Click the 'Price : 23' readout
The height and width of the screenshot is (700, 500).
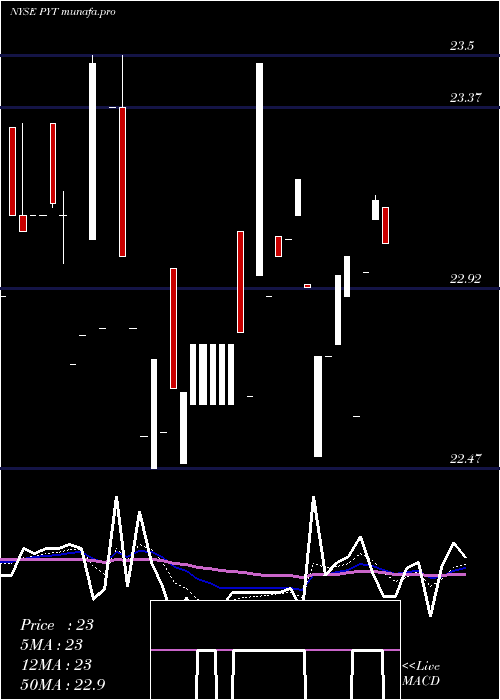coord(57,625)
